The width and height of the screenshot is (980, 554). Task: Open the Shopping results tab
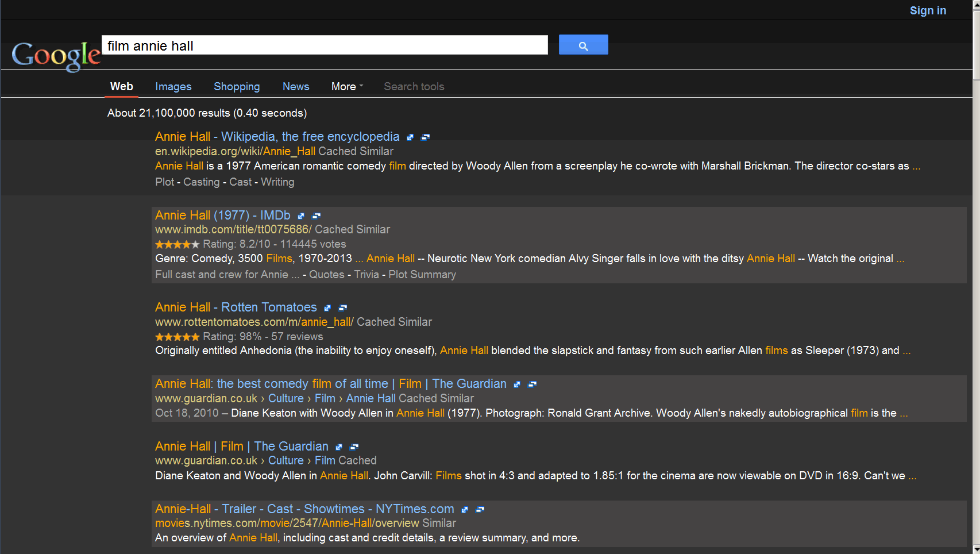point(237,86)
